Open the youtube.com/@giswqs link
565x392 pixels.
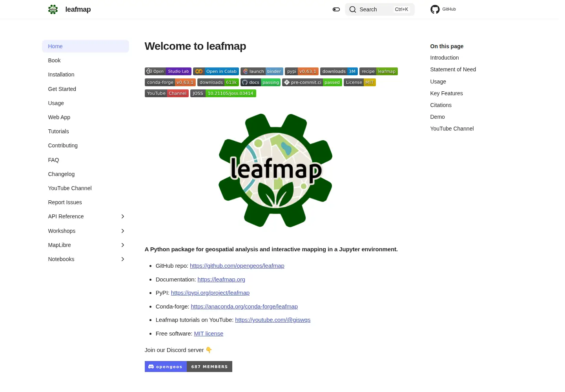[x=273, y=320]
